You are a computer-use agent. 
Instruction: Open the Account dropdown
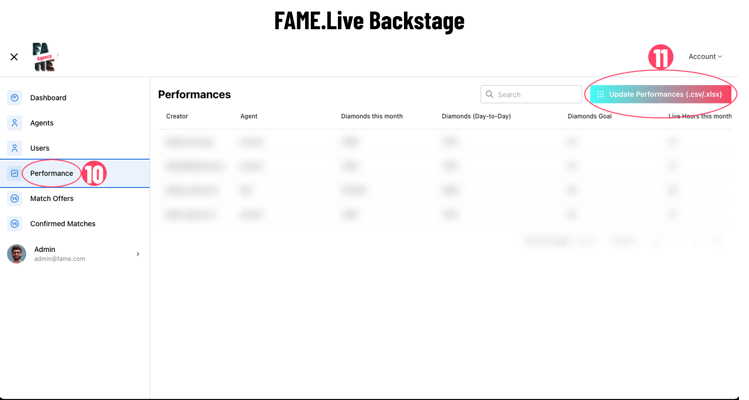click(705, 56)
